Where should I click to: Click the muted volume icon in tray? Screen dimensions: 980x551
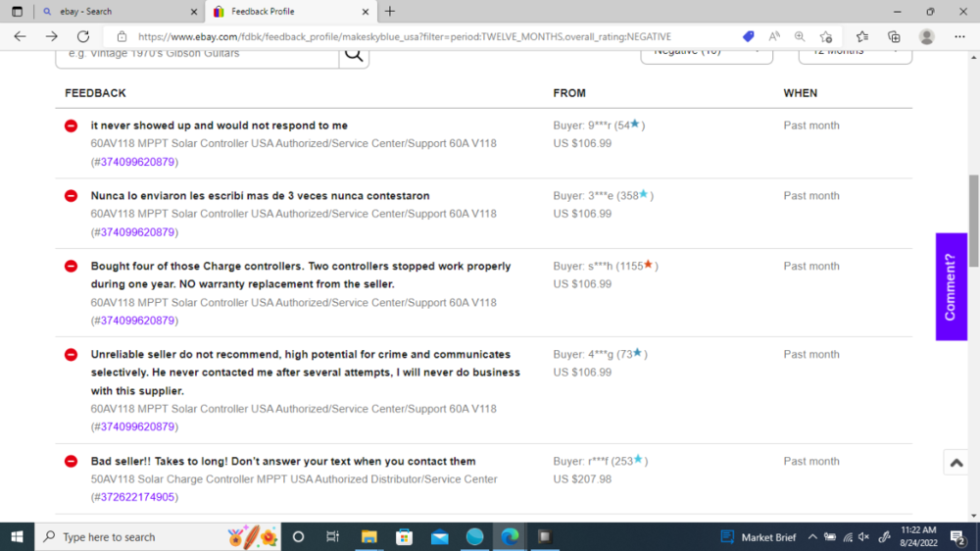click(x=864, y=536)
